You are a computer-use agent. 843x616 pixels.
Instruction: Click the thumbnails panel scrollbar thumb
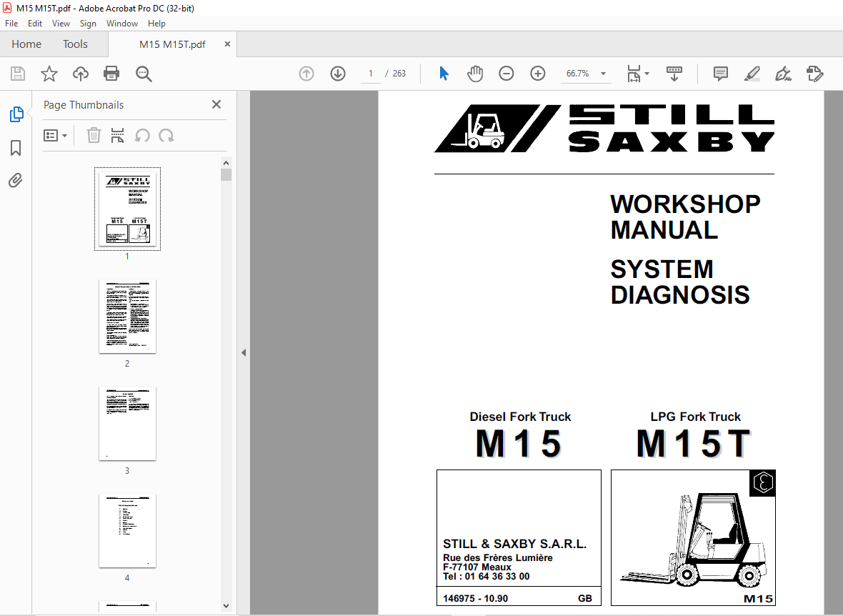tap(226, 175)
